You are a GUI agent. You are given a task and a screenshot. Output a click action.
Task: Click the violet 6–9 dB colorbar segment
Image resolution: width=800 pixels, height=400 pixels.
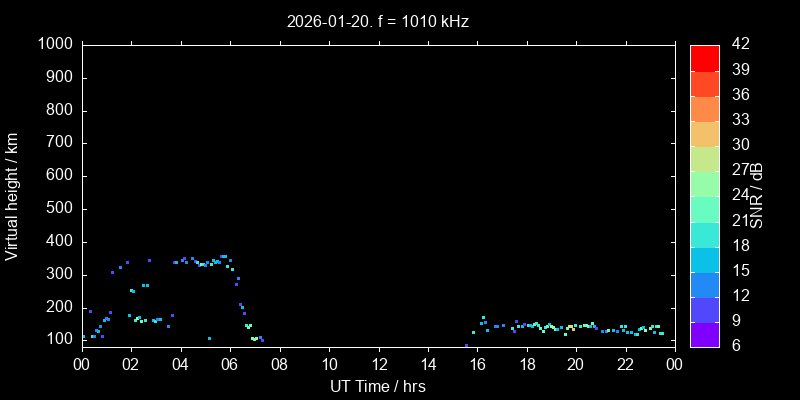pyautogui.click(x=704, y=335)
